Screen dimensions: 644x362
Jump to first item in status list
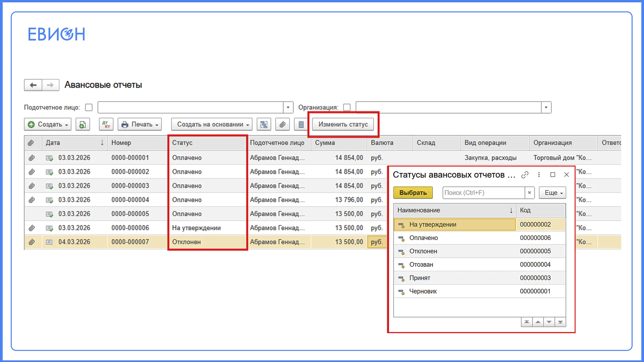point(527,322)
